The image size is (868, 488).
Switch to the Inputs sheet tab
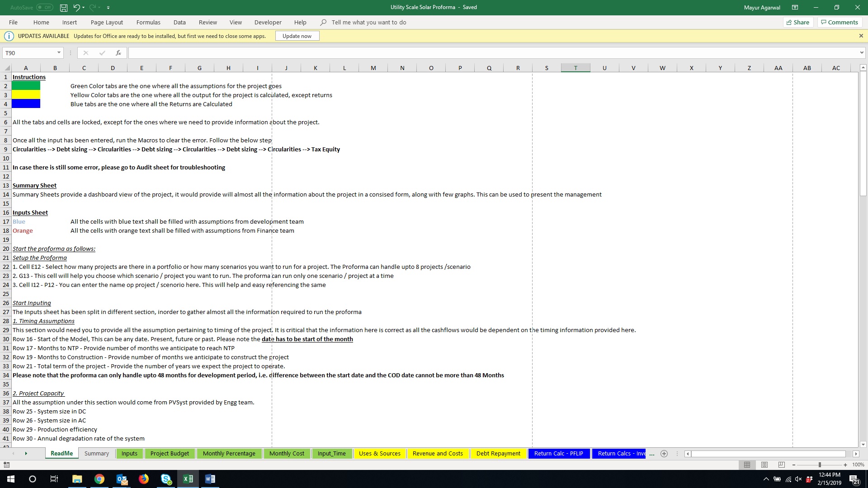pyautogui.click(x=129, y=453)
